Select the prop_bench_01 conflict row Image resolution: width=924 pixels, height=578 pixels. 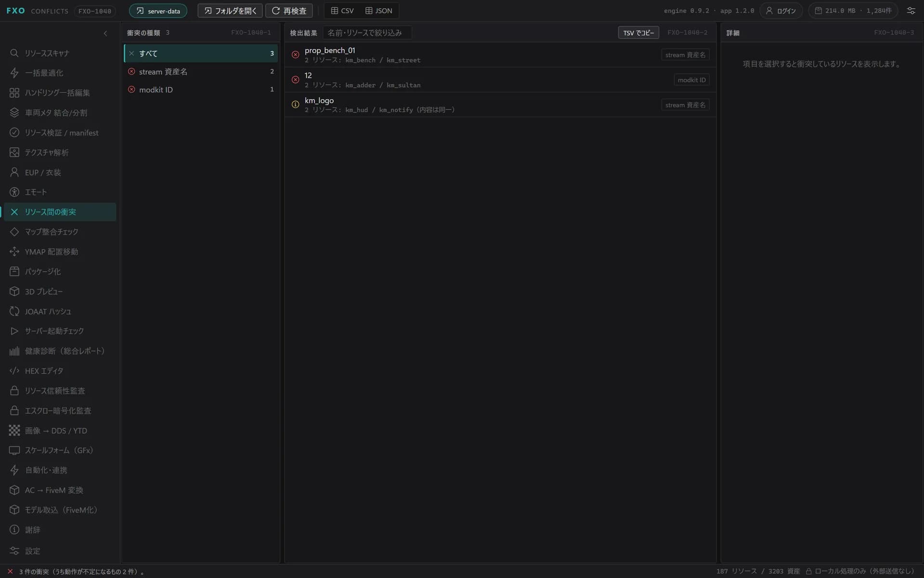pos(500,55)
